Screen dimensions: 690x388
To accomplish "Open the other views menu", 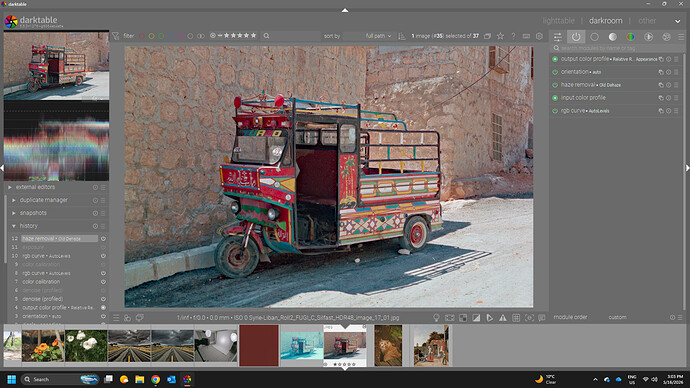I will click(x=647, y=21).
